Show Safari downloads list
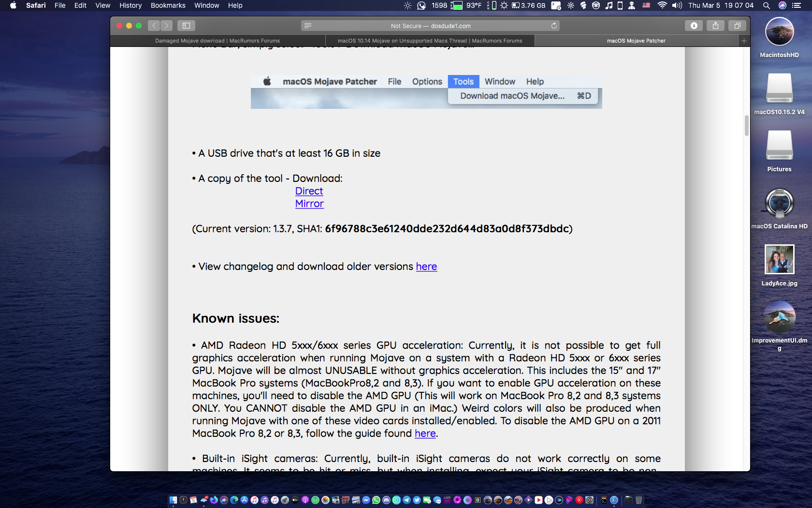Viewport: 812px width, 508px height. click(694, 26)
